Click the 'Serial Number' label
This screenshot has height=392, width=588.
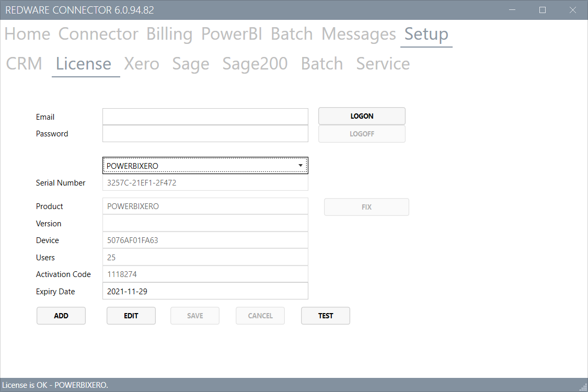click(61, 183)
